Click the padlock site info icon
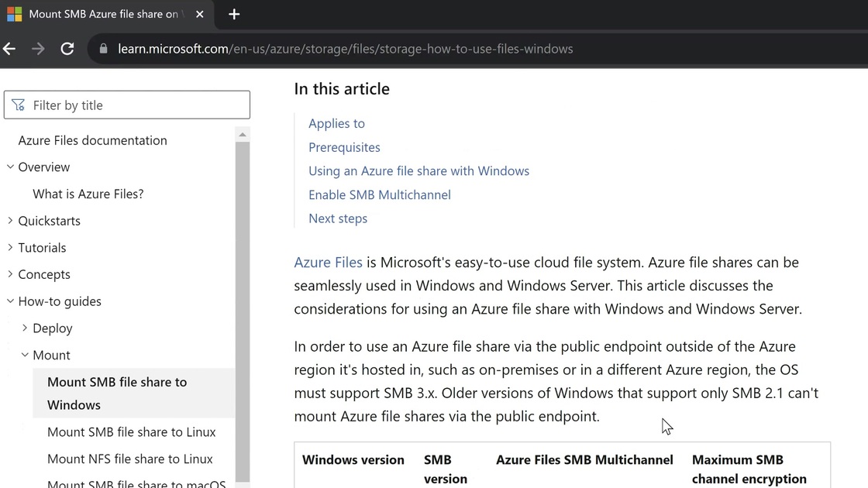The height and width of the screenshot is (488, 868). coord(104,49)
